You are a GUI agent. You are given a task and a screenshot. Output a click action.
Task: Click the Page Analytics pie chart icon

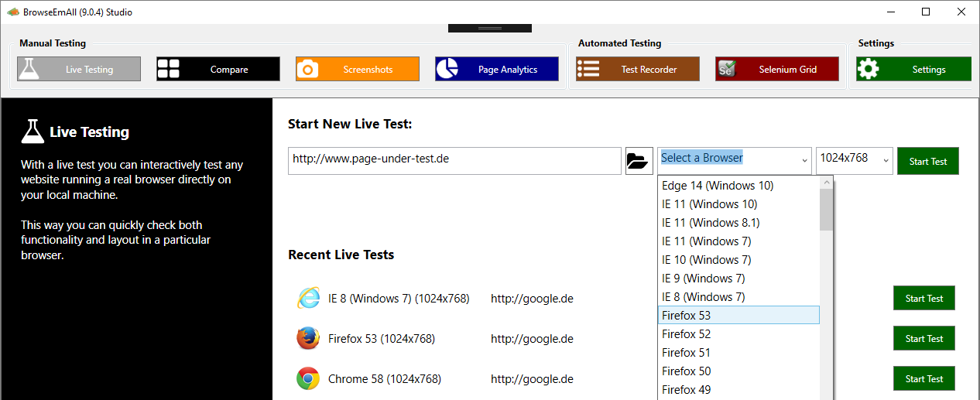click(447, 69)
